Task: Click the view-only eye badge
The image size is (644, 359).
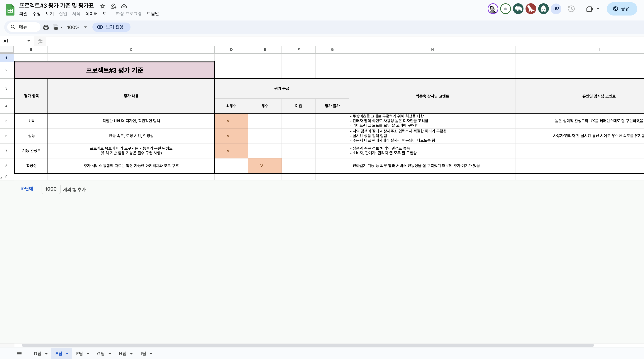Action: coord(111,27)
